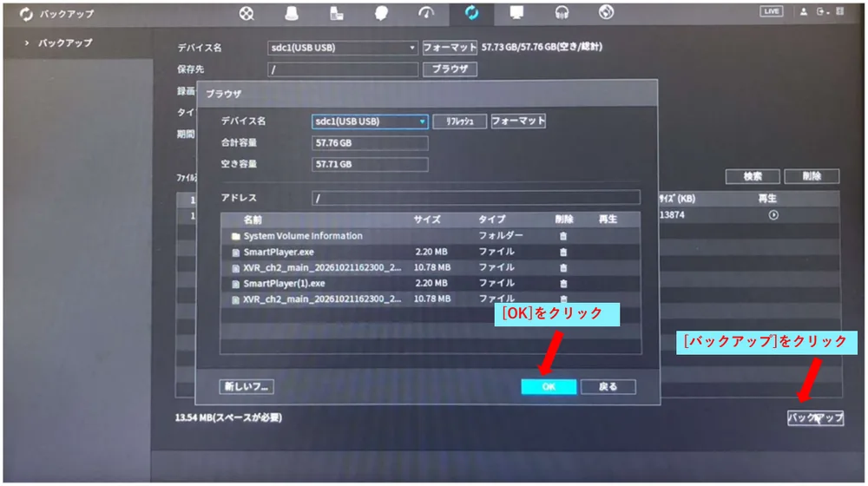Open the network globe icon in top bar
Image resolution: width=868 pixels, height=486 pixels.
tap(606, 12)
